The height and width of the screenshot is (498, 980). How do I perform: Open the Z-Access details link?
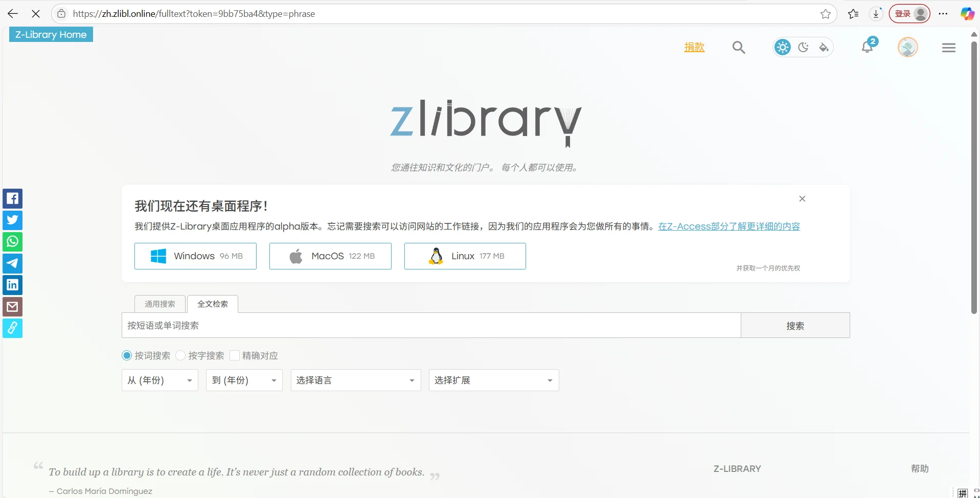pos(729,227)
